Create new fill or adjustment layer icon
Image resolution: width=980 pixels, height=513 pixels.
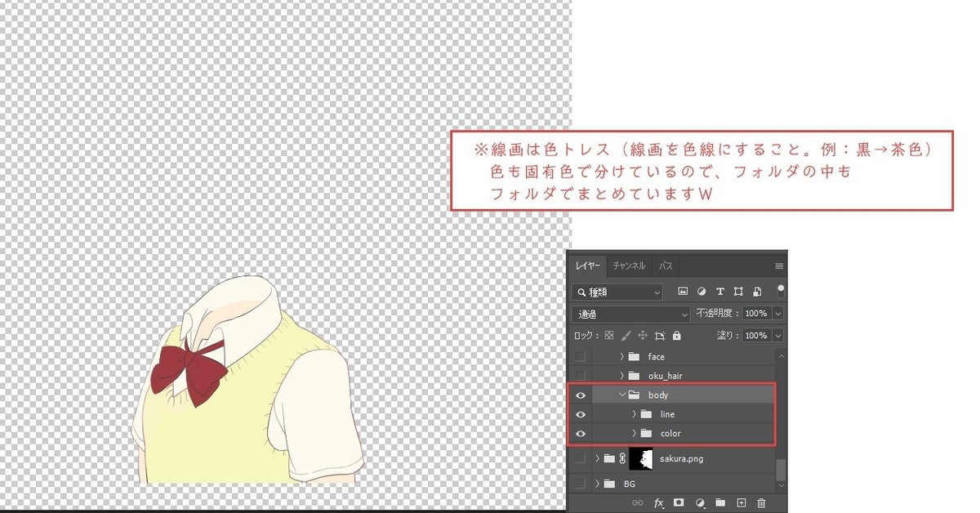[x=700, y=503]
